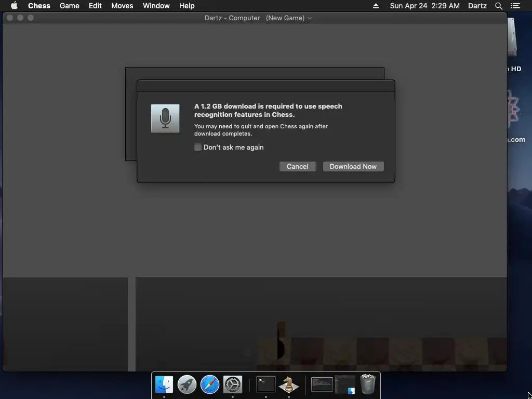This screenshot has height=399, width=532.
Task: Click the date and time in menu bar
Action: 425,6
